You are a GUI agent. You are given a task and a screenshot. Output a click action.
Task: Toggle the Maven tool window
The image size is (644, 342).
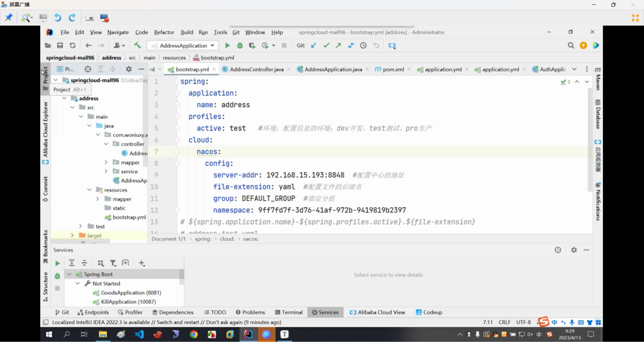point(598,78)
